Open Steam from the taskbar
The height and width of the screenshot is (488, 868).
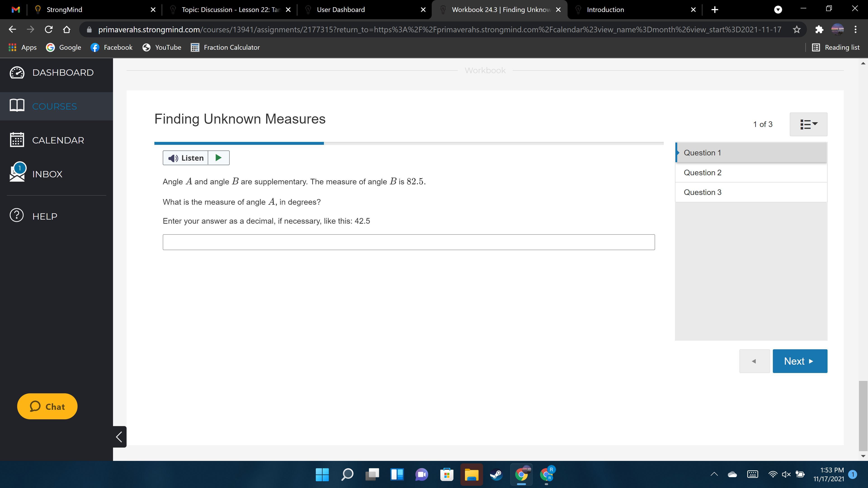(x=496, y=474)
